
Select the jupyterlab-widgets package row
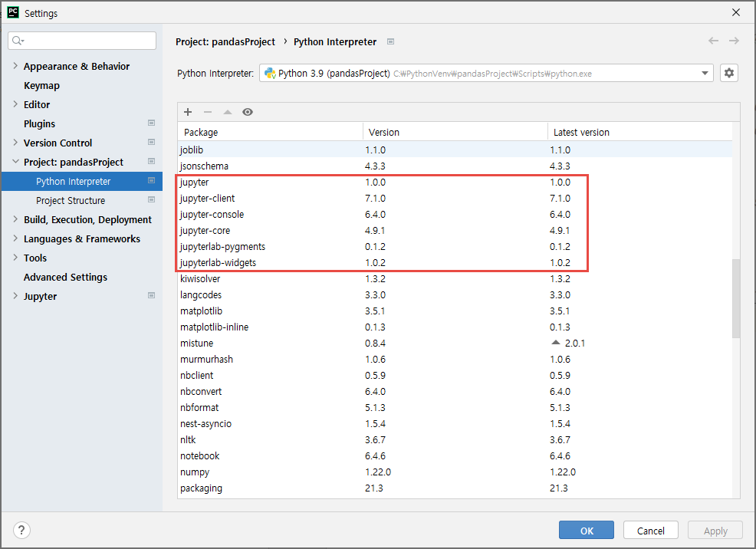tap(455, 263)
